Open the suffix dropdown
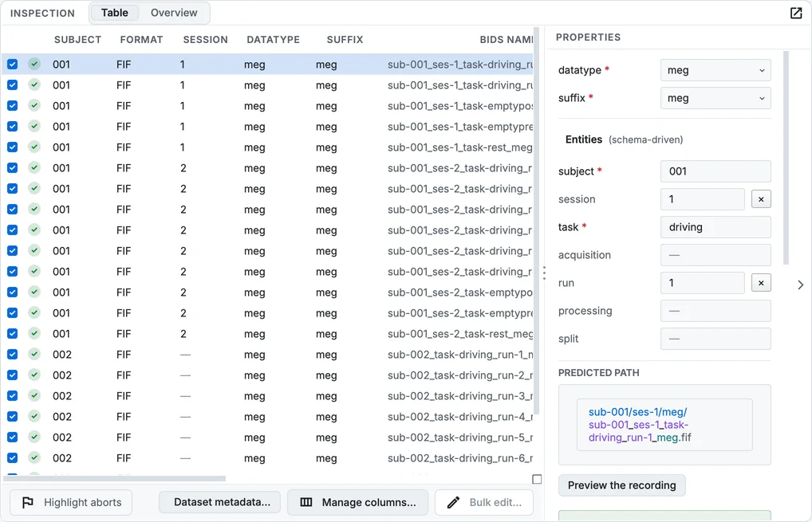Viewport: 812px width, 522px height. coord(715,98)
